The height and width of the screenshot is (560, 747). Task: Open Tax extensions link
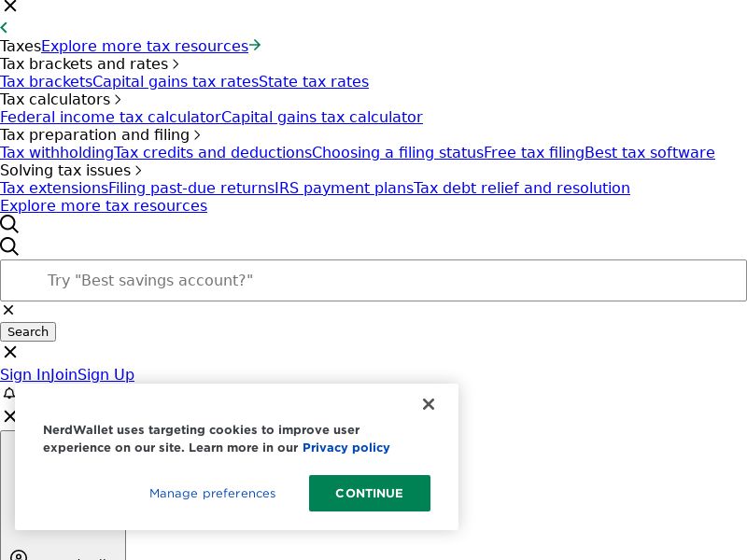click(54, 189)
